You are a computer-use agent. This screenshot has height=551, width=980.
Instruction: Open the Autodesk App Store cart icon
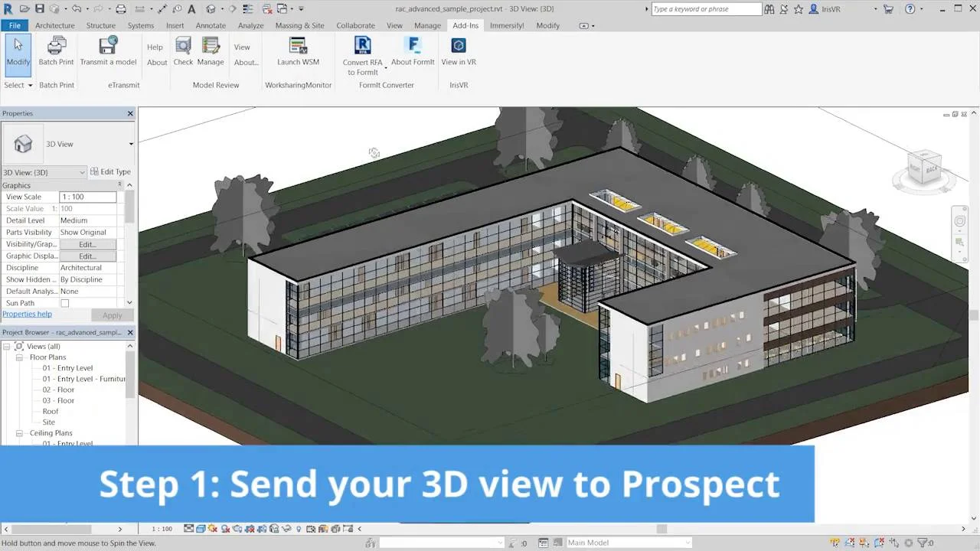point(888,9)
